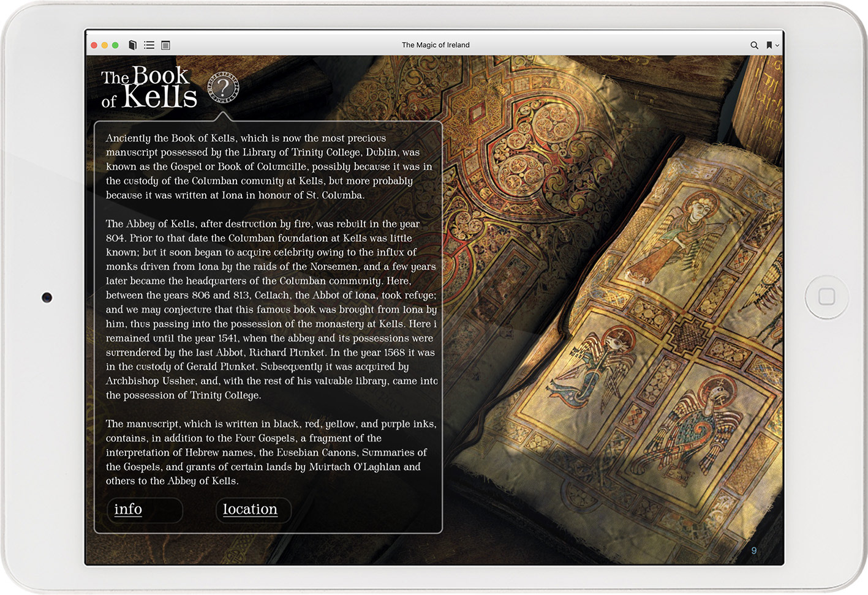This screenshot has height=595, width=868.
Task: Click The Magic of Ireland window title
Action: point(436,45)
